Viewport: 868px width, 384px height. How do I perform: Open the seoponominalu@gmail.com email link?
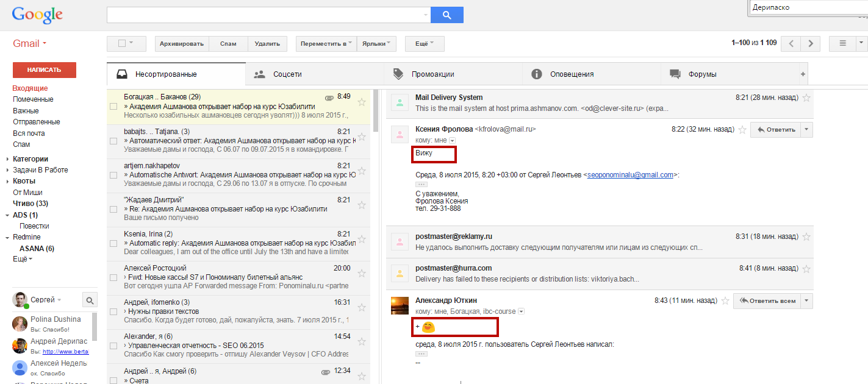tap(630, 174)
